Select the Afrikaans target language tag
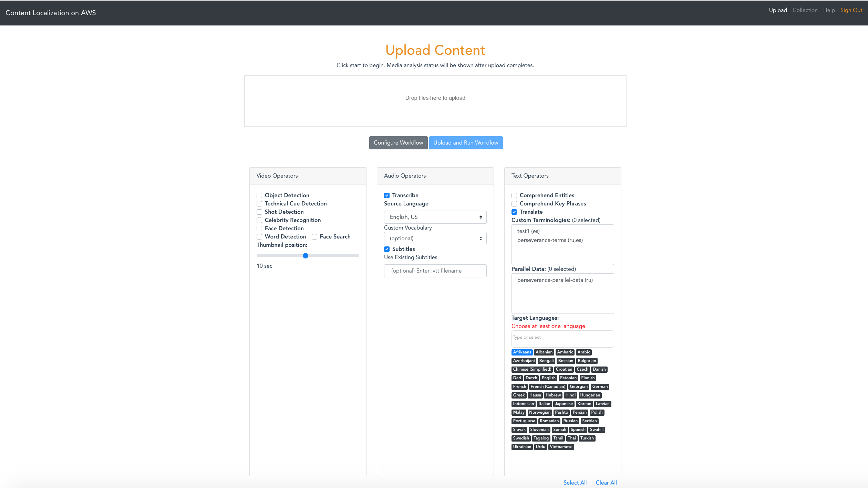Image resolution: width=868 pixels, height=488 pixels. pos(521,352)
